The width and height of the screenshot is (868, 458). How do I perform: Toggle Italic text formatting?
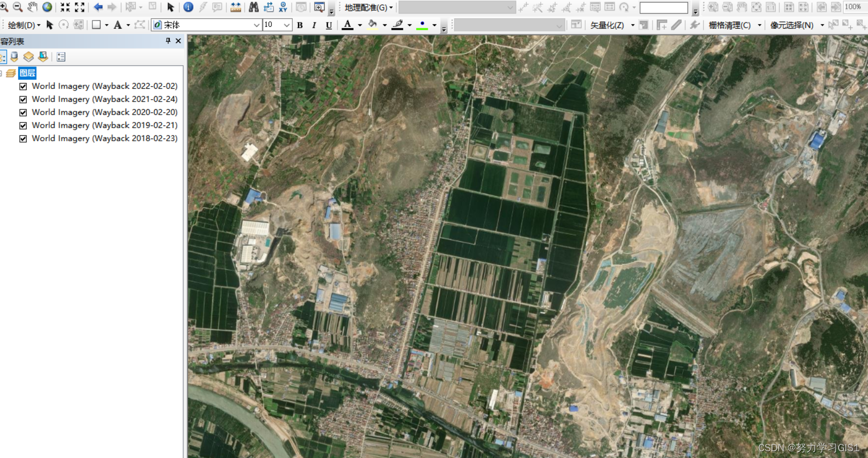(314, 25)
